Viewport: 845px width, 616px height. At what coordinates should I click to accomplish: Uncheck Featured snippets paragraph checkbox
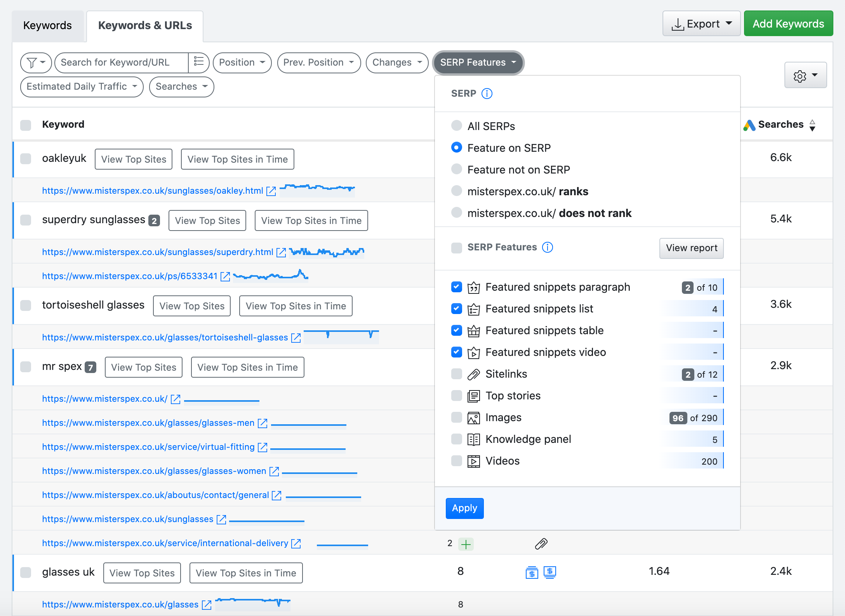pos(457,287)
